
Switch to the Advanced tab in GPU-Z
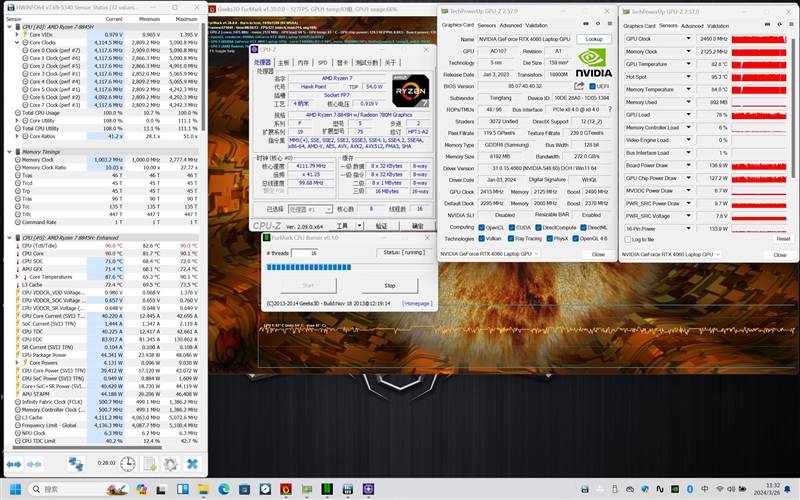(x=510, y=25)
